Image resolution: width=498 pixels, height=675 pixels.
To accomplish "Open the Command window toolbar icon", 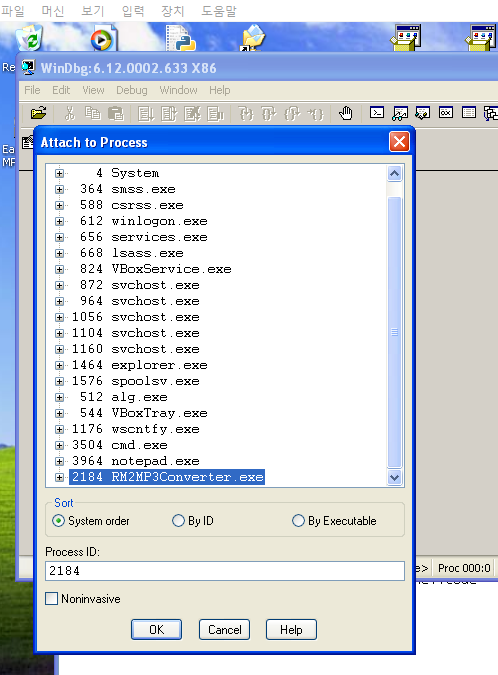I will pos(377,113).
